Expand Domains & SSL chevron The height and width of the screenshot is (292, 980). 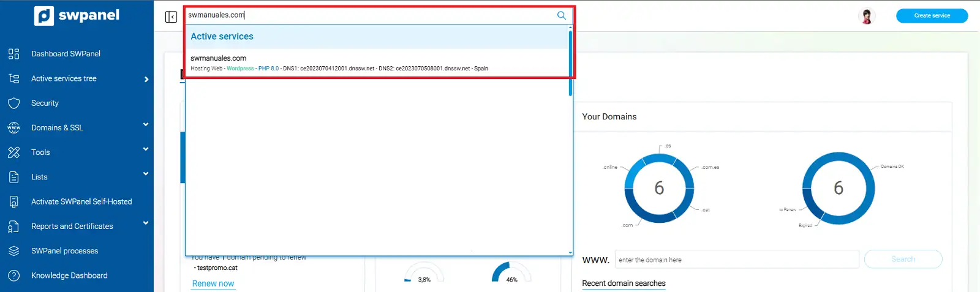point(146,124)
